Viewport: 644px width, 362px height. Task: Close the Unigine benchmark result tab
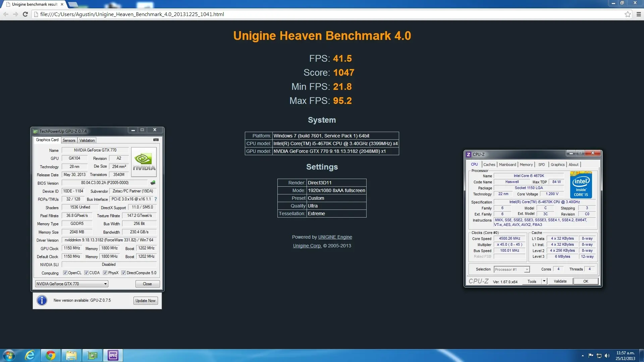62,4
